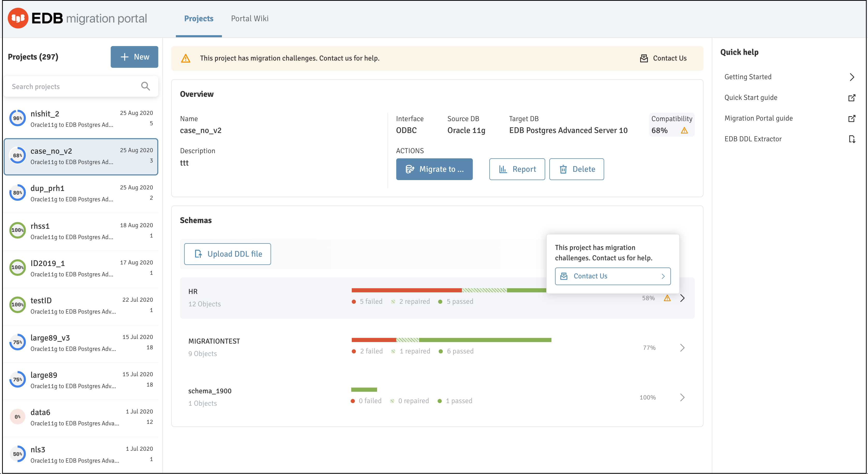The width and height of the screenshot is (868, 474).
Task: Click the 0% badge for data6
Action: 18,417
